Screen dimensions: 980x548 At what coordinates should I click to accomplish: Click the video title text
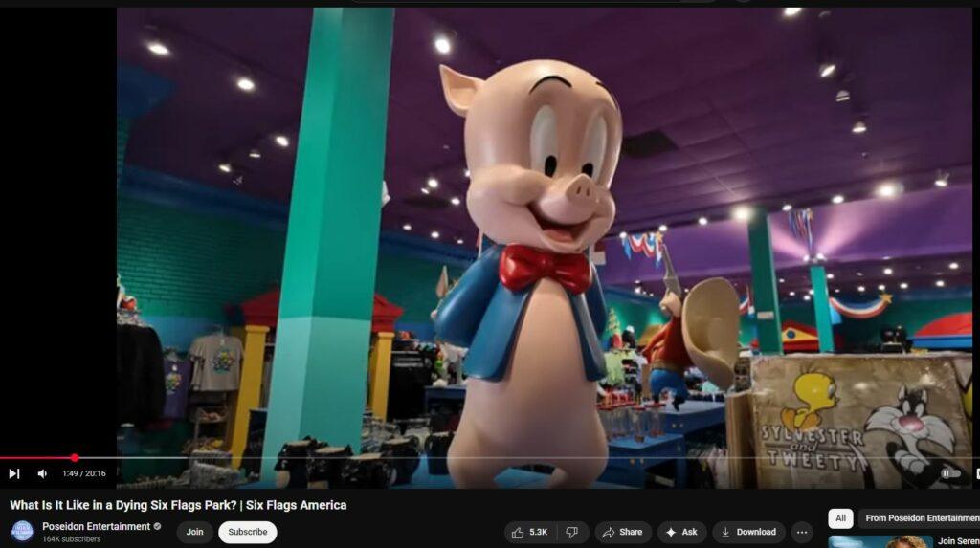pos(178,505)
